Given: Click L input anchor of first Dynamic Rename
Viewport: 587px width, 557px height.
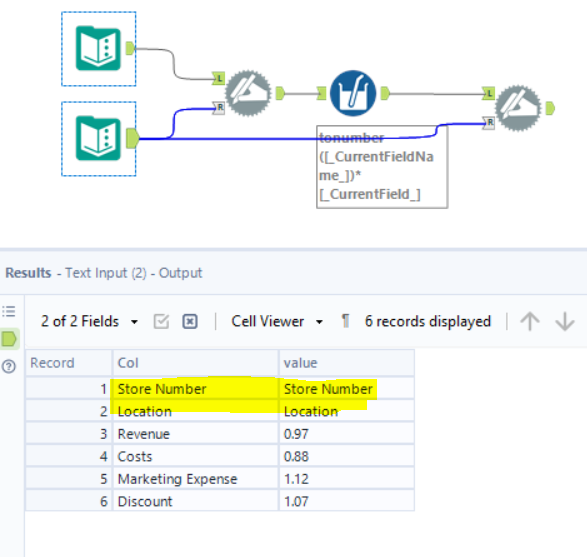Looking at the screenshot, I should (x=219, y=78).
